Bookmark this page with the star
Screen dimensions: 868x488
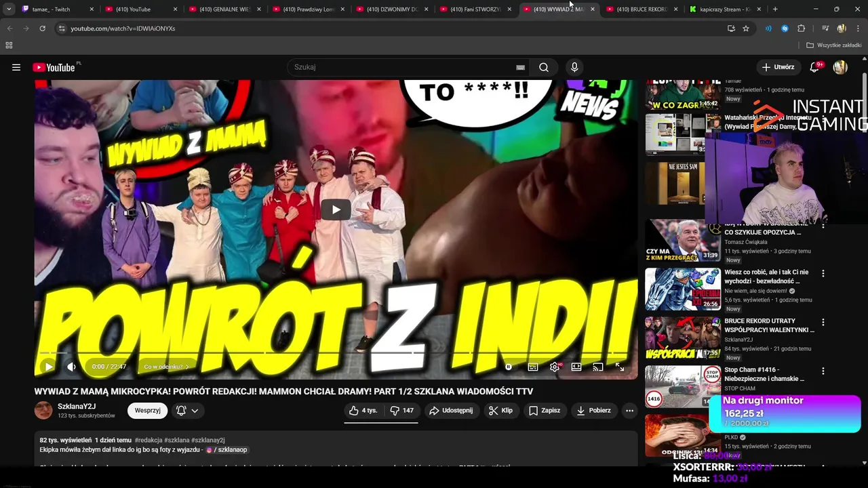(x=746, y=28)
